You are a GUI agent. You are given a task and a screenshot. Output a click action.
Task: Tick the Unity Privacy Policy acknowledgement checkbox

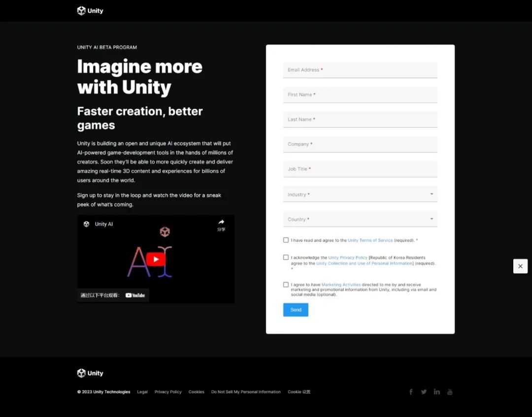[x=286, y=257]
